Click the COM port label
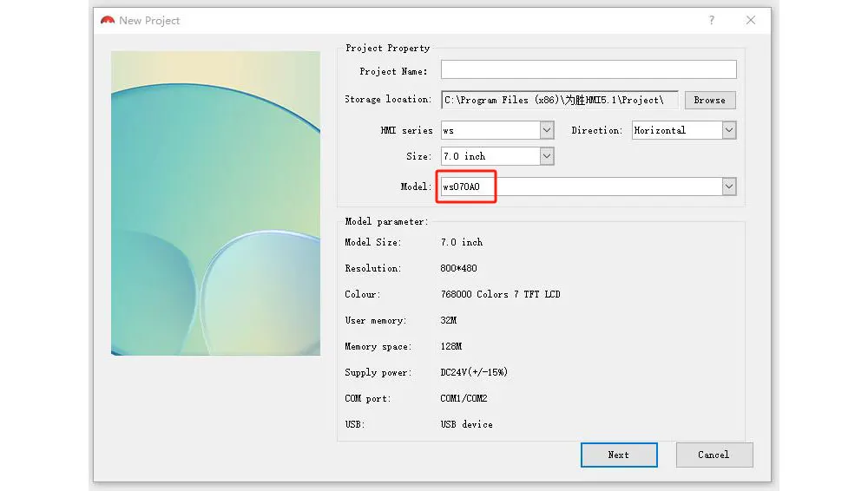Viewport: 868px width, 491px height. coord(368,398)
